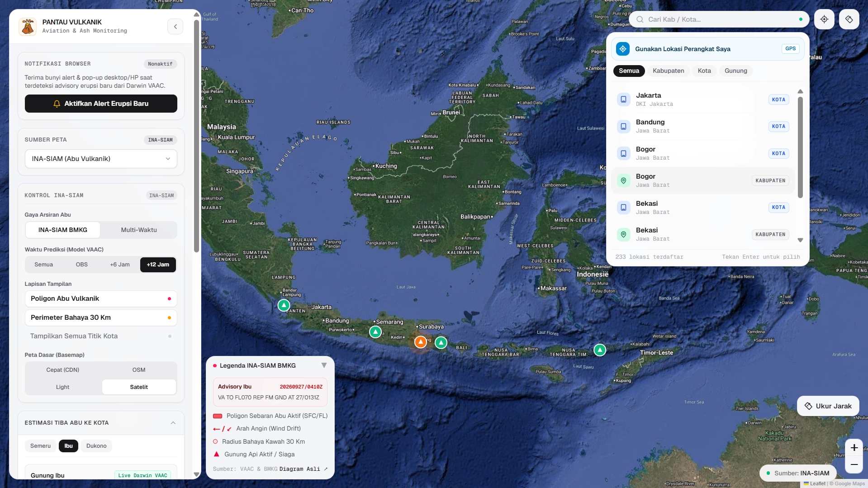Toggle Poligon Abu Vulkanik layer
The width and height of the screenshot is (868, 488).
(101, 298)
